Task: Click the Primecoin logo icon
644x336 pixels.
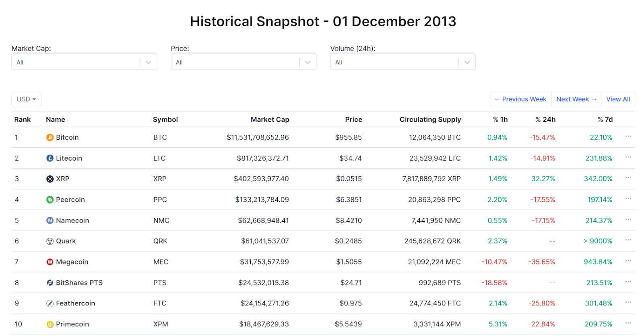Action: (x=50, y=324)
